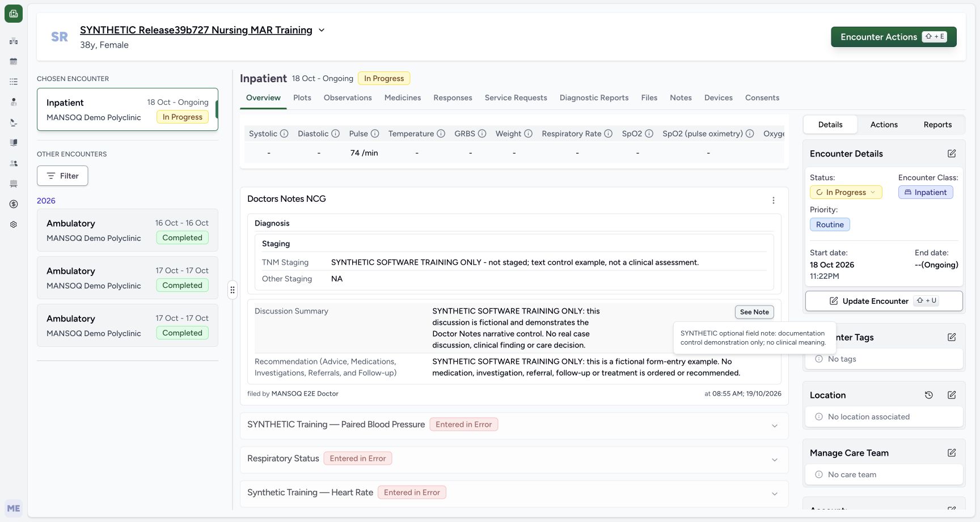Click the ME user avatar in the sidebar
980x522 pixels.
(14, 508)
